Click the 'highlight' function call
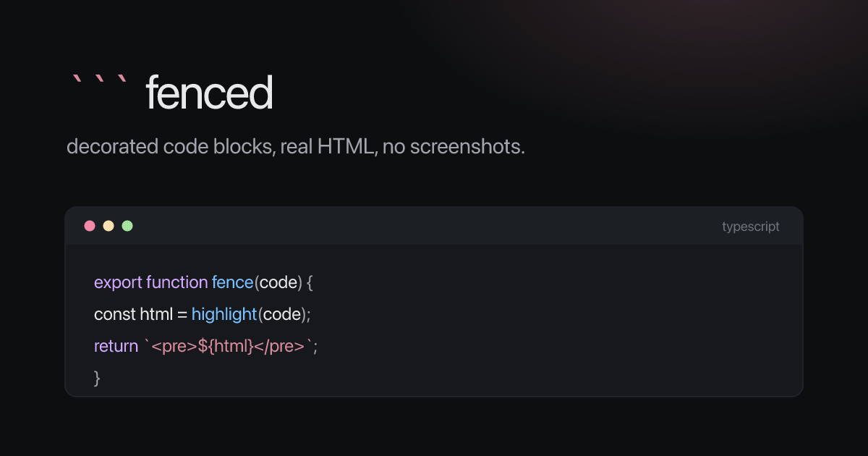 coord(224,314)
